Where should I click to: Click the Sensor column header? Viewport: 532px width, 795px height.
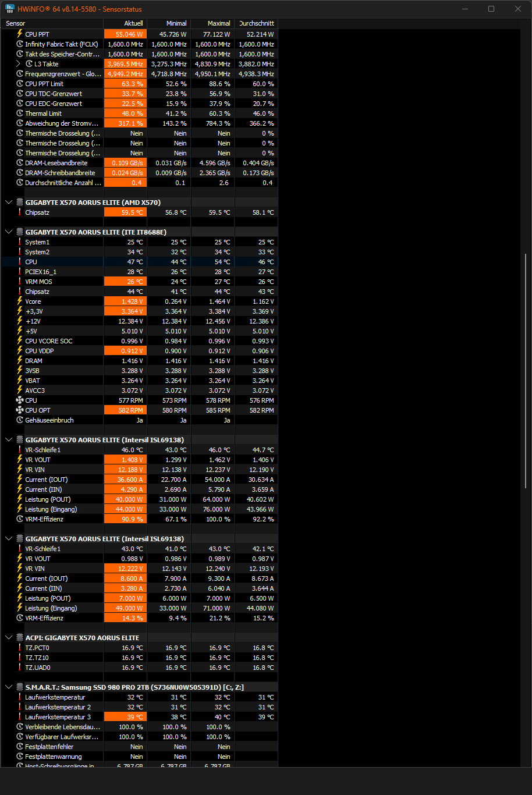(x=53, y=23)
